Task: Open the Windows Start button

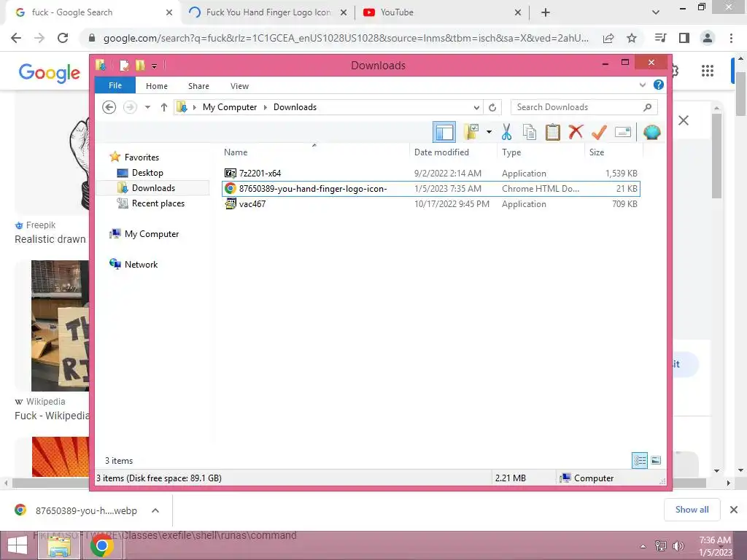Action: (18, 545)
